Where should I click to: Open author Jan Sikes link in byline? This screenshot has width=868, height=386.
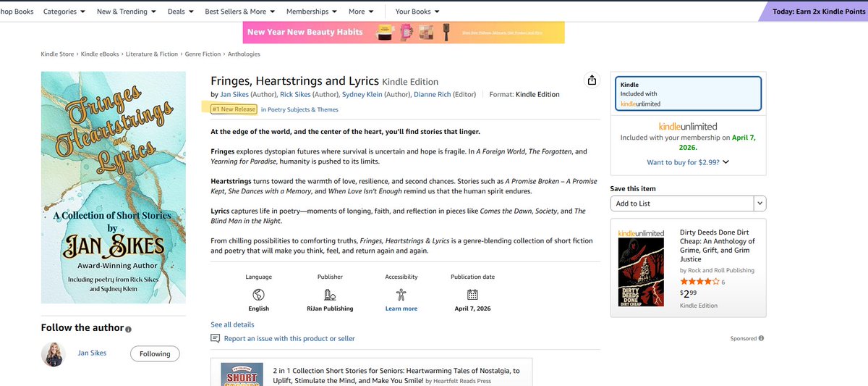pos(234,94)
